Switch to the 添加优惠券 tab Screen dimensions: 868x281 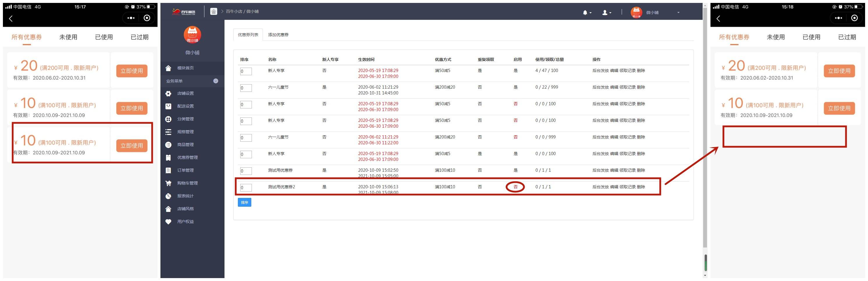click(278, 35)
